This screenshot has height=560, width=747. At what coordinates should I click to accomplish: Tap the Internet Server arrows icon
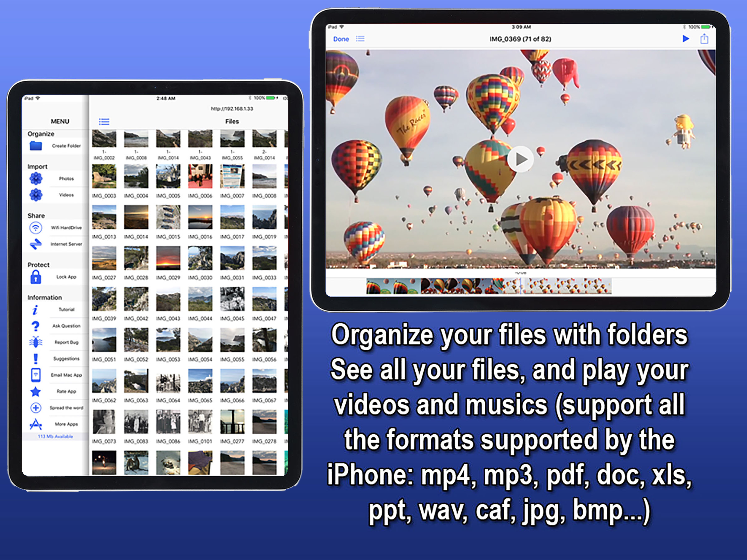[36, 244]
